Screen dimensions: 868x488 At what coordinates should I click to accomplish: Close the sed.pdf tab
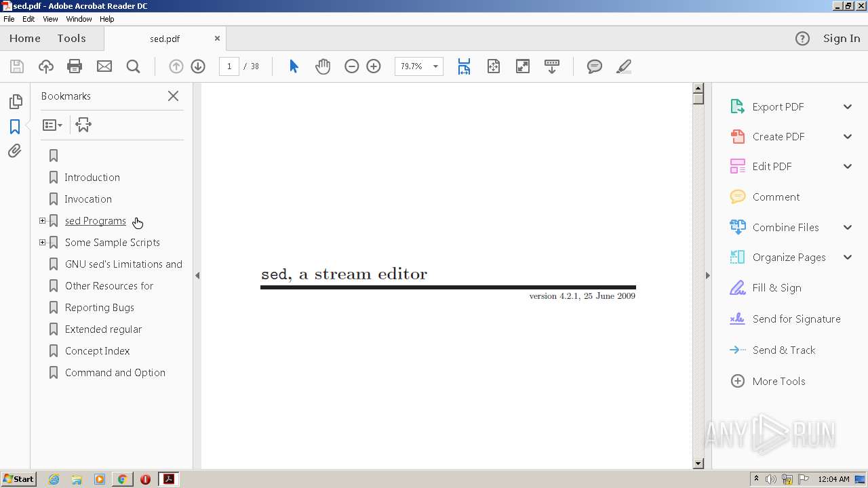[217, 39]
